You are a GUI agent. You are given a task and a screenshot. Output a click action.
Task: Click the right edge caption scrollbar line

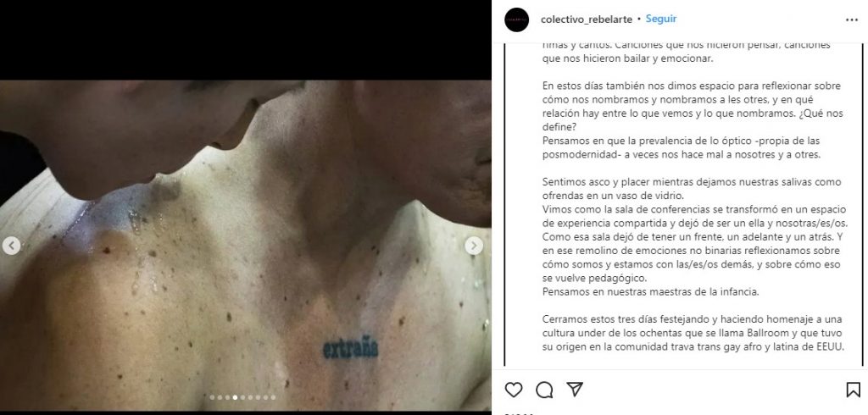pyautogui.click(x=862, y=205)
